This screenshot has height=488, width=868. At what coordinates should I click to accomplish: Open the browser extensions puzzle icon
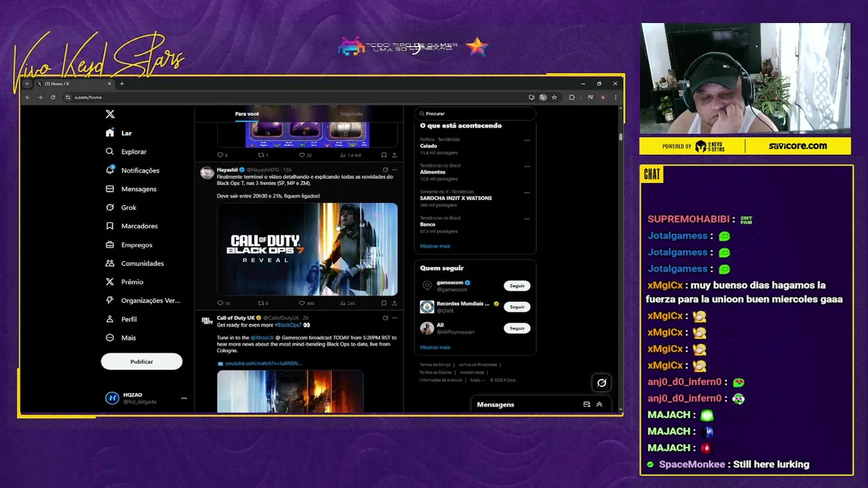click(572, 98)
